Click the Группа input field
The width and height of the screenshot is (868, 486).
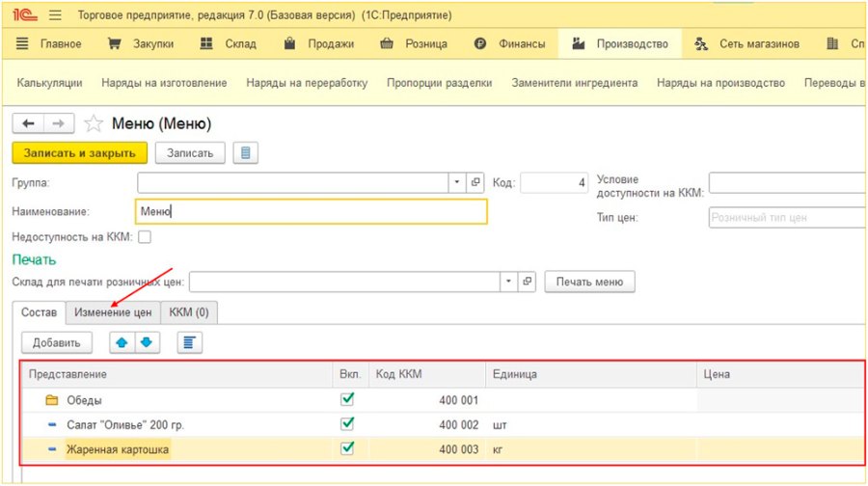pos(293,182)
